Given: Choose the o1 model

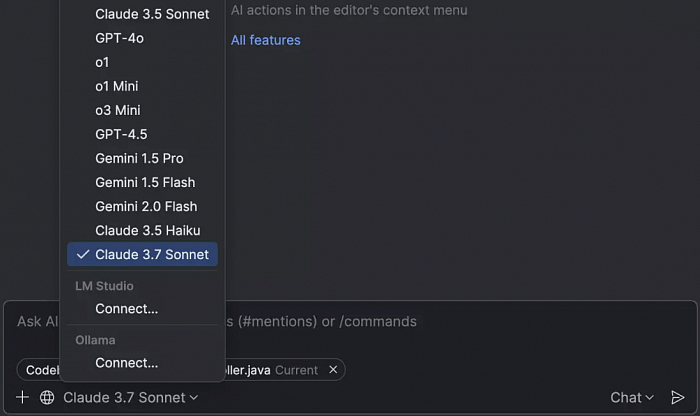Looking at the screenshot, I should tap(142, 62).
